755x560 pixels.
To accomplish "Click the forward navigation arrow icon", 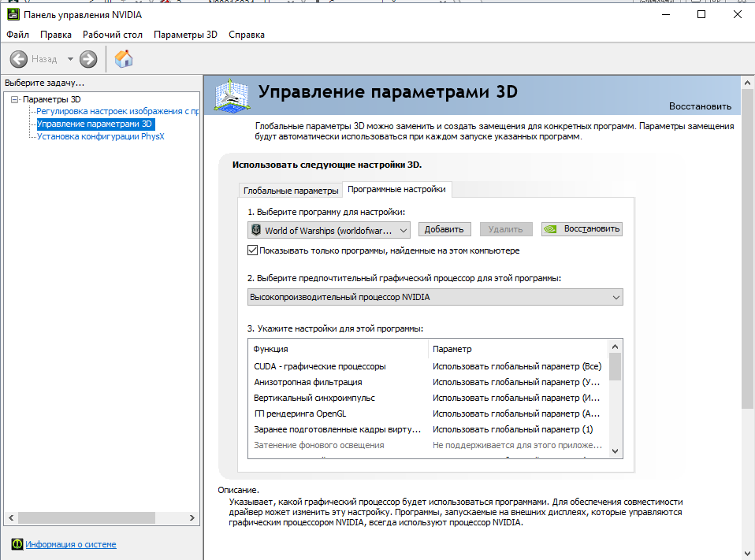I will [88, 59].
